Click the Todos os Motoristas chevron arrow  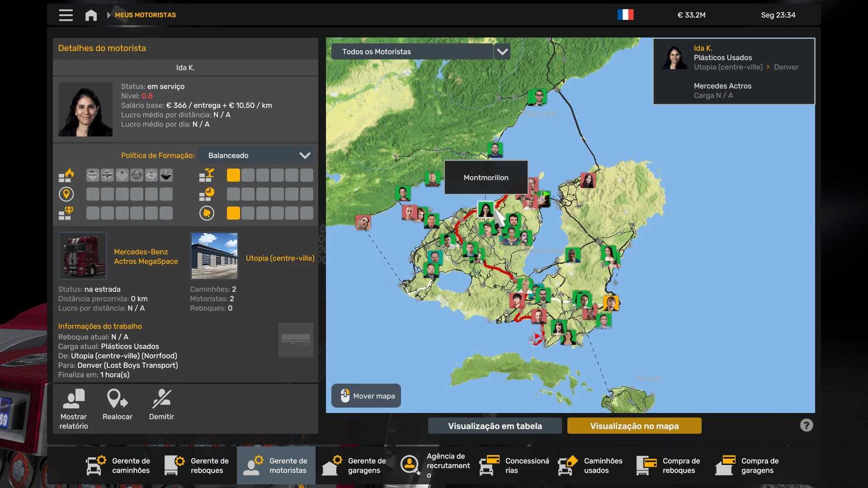point(502,52)
